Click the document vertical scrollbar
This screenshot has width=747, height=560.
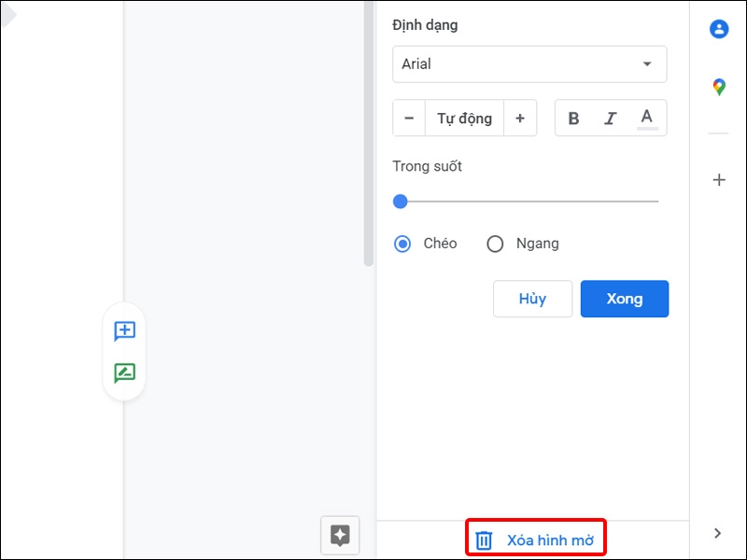click(368, 133)
